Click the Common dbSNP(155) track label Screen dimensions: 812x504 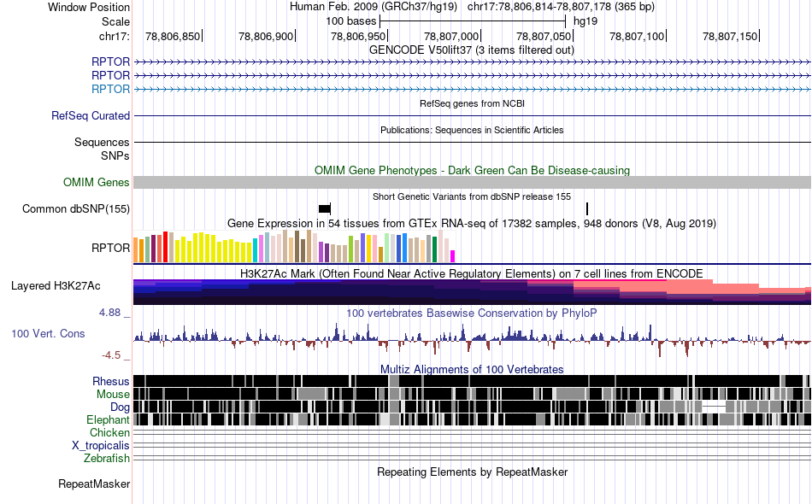click(75, 208)
